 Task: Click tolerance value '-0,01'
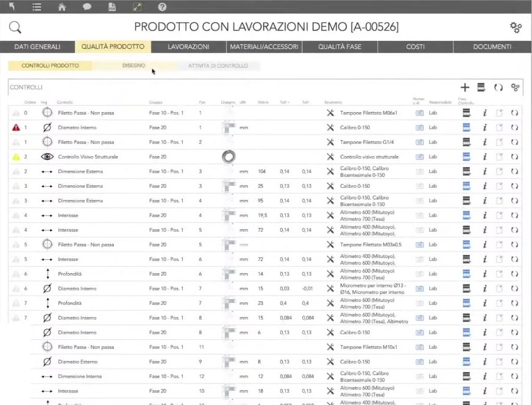(307, 289)
